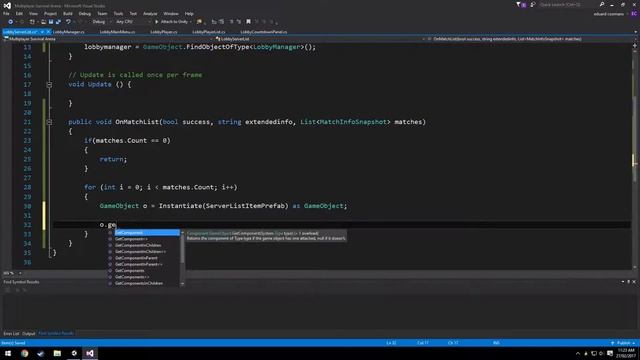Open the OnMatchList member navigation dropdown
The width and height of the screenshot is (640, 360).
[529, 39]
